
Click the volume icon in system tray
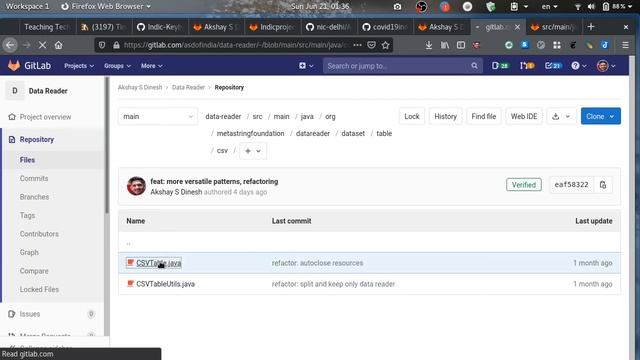(x=591, y=7)
